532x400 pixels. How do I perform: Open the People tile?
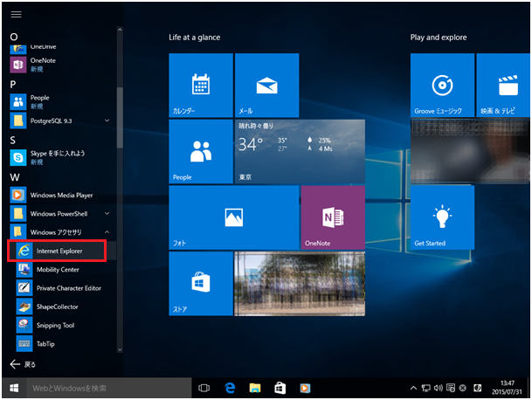[201, 151]
